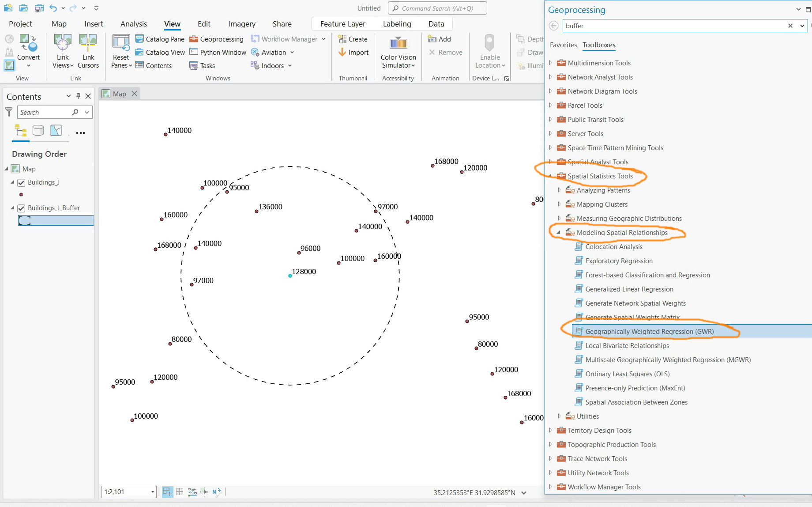Screen dimensions: 812x507
Task: Switch Contents to List By Data Source
Action: click(x=38, y=131)
